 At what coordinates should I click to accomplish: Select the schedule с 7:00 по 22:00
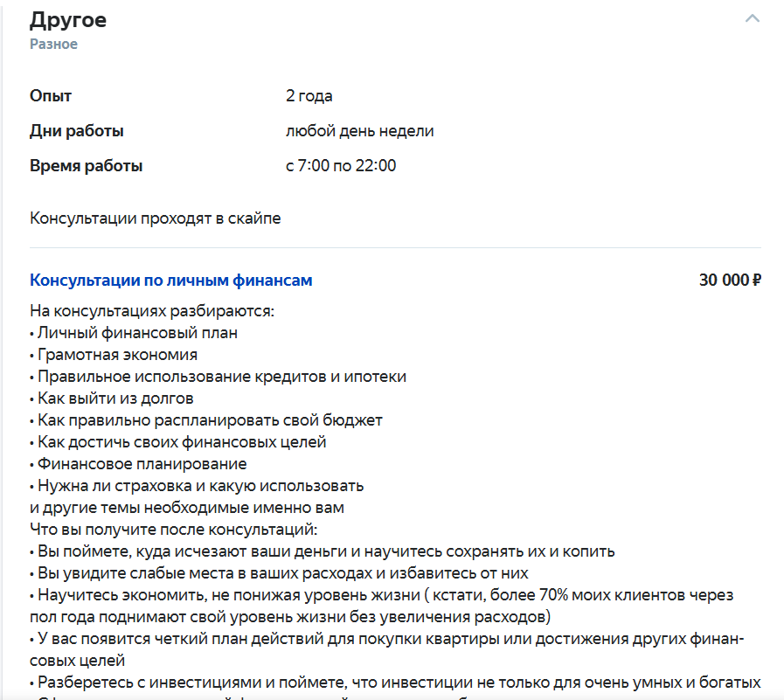pos(342,164)
